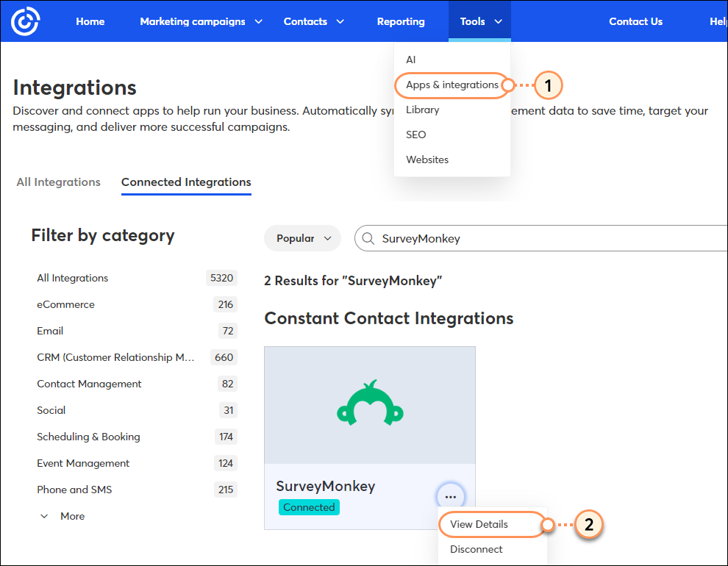Expand the Popular sort dropdown
The height and width of the screenshot is (566, 728).
click(x=301, y=237)
